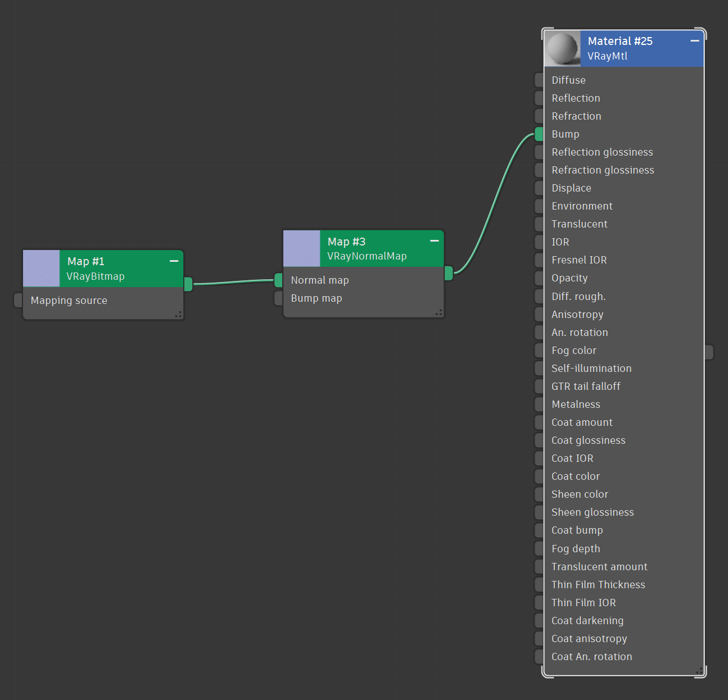Click the Map #1 bitmap preview thumbnail
The width and height of the screenshot is (728, 700).
(x=42, y=269)
